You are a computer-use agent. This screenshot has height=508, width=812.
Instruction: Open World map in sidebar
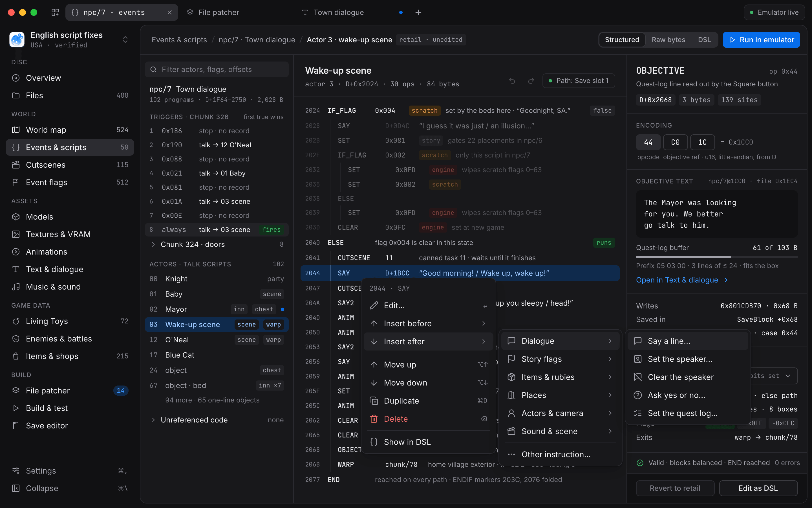(70, 130)
